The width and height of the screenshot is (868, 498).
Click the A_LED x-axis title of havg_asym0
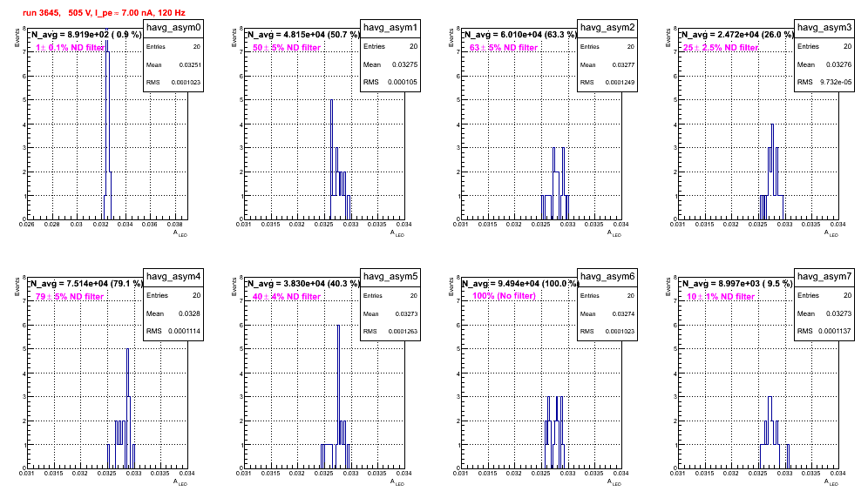(x=180, y=233)
